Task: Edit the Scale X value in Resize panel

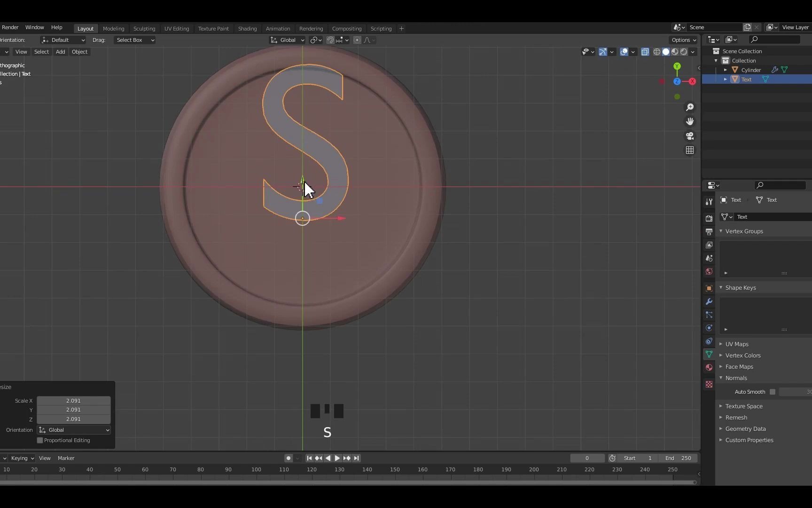Action: 74,400
